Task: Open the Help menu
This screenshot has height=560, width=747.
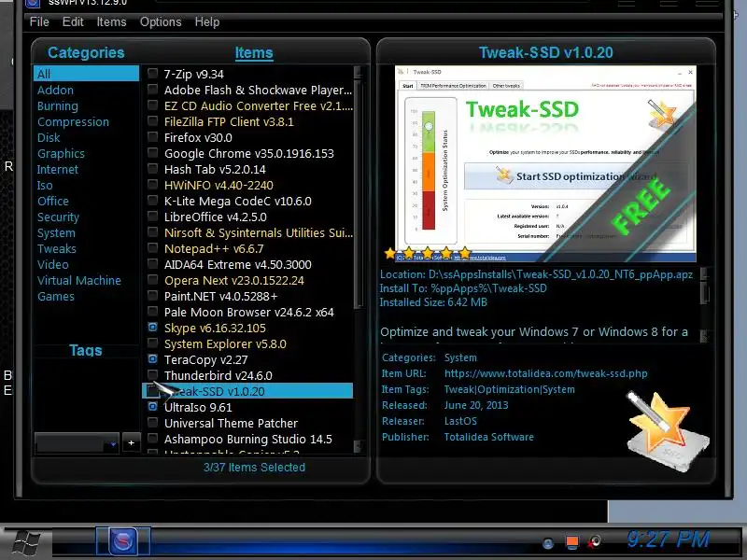Action: pyautogui.click(x=206, y=21)
